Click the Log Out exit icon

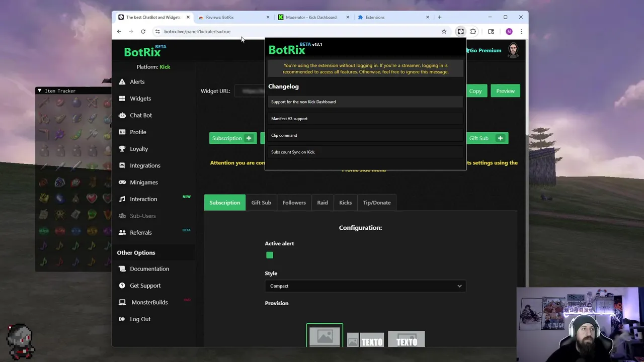click(x=122, y=319)
